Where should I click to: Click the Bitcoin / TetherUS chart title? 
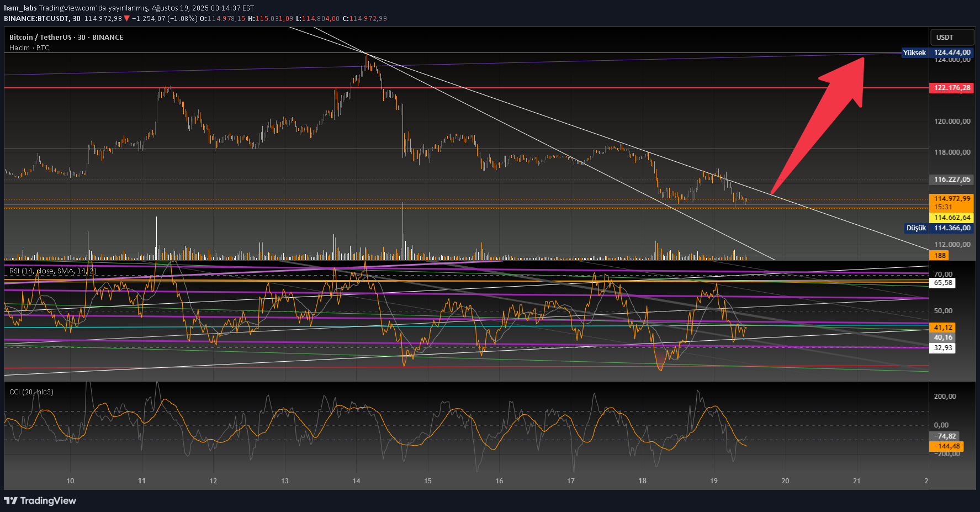coord(66,37)
